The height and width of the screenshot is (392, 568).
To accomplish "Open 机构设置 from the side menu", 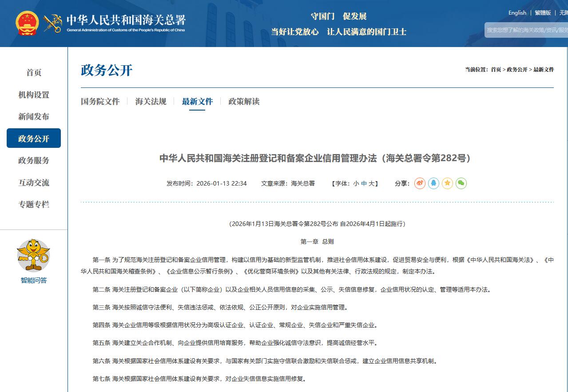I will 34,95.
